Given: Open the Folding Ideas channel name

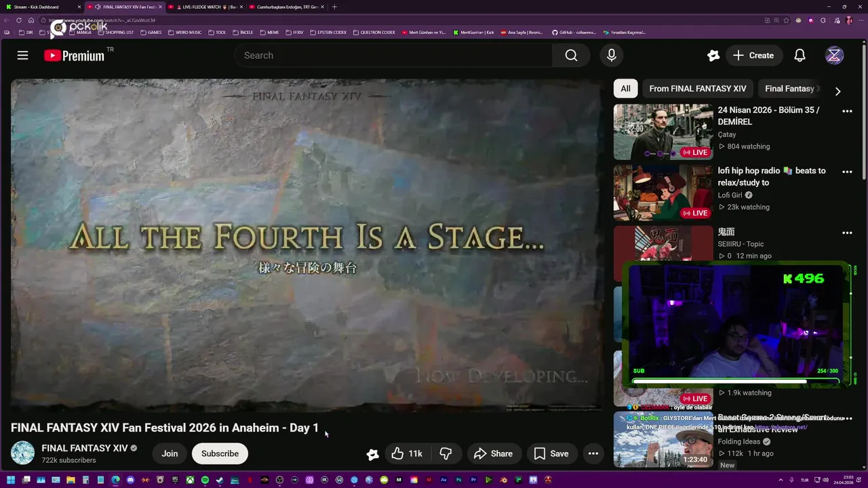Looking at the screenshot, I should [x=739, y=442].
